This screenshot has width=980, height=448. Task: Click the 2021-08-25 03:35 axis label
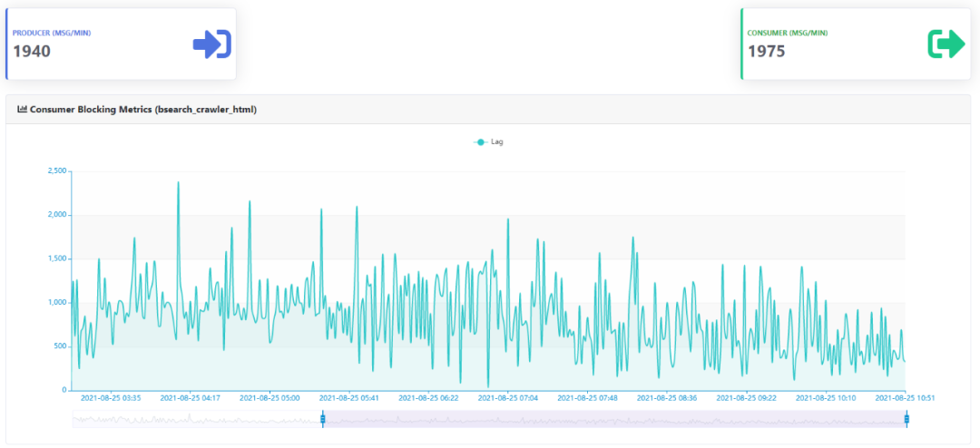pyautogui.click(x=112, y=397)
